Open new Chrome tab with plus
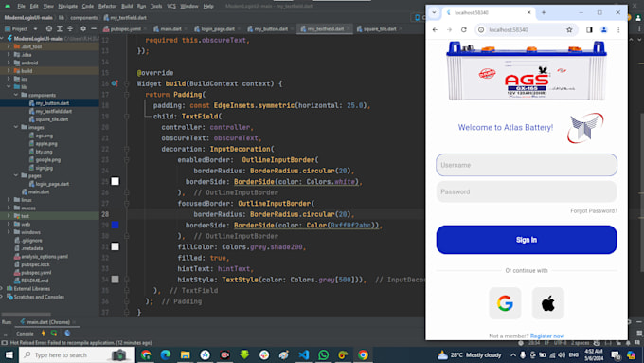Screen dimensions: 644x363 pyautogui.click(x=544, y=12)
